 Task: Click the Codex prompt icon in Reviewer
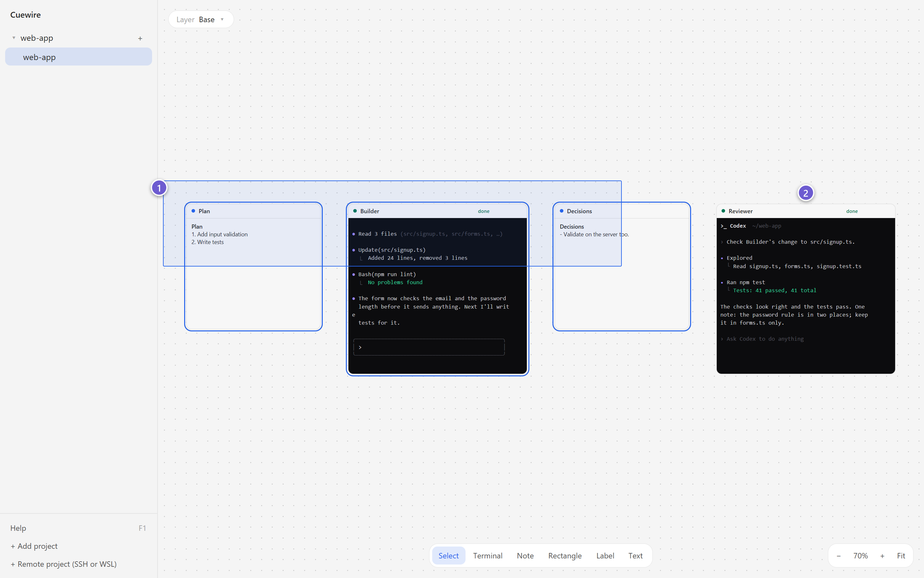[723, 226]
